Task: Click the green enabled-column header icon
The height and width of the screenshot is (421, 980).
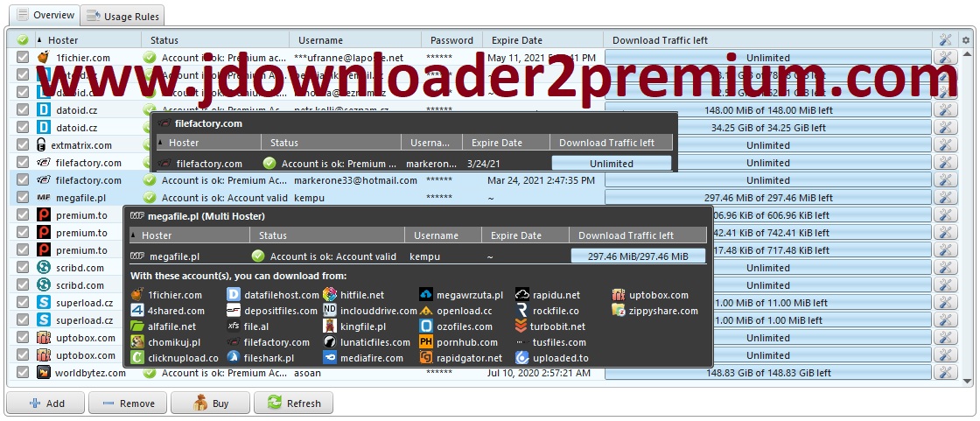Action: [23, 40]
